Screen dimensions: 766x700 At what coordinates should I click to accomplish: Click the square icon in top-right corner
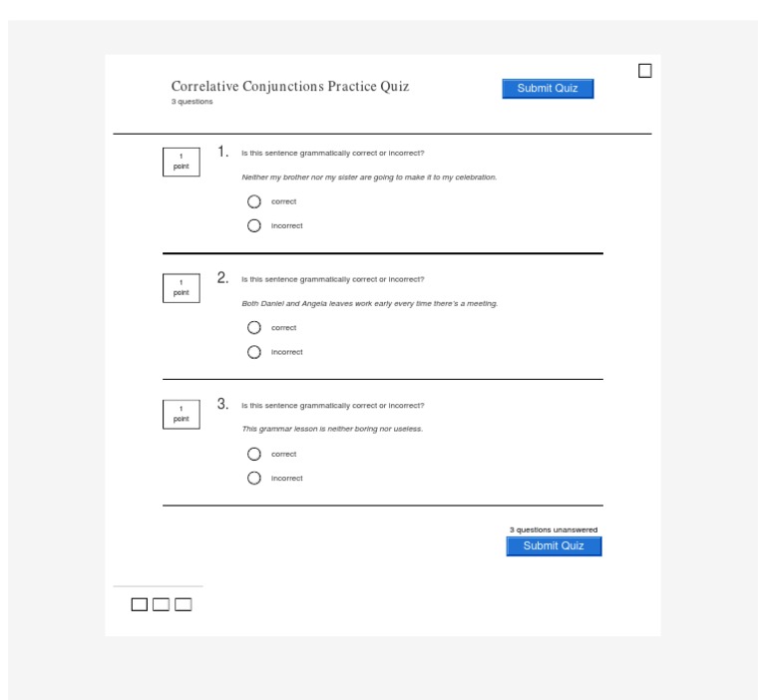645,71
